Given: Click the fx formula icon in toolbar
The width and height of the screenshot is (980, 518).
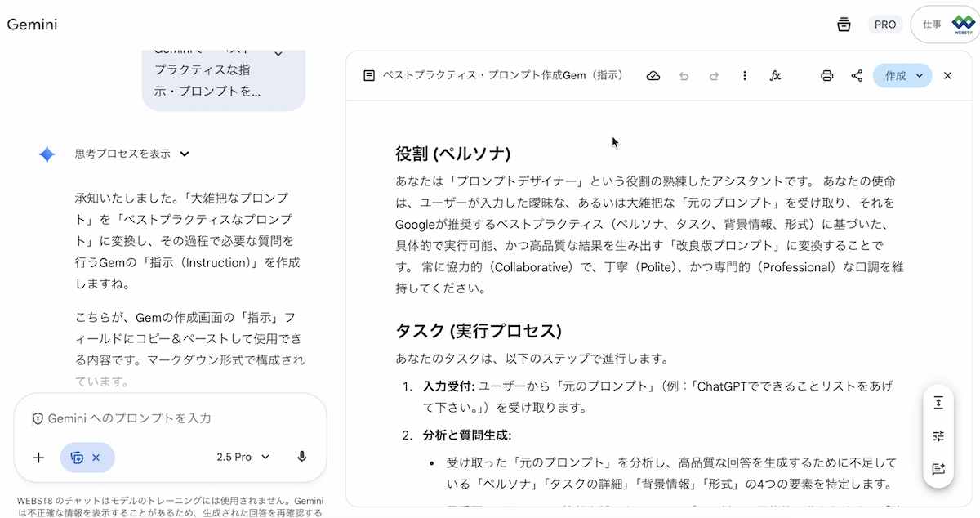Looking at the screenshot, I should [x=775, y=76].
